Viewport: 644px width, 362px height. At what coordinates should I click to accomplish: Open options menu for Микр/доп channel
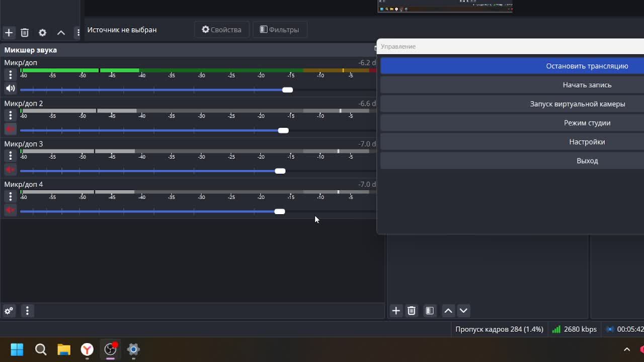pos(10,75)
